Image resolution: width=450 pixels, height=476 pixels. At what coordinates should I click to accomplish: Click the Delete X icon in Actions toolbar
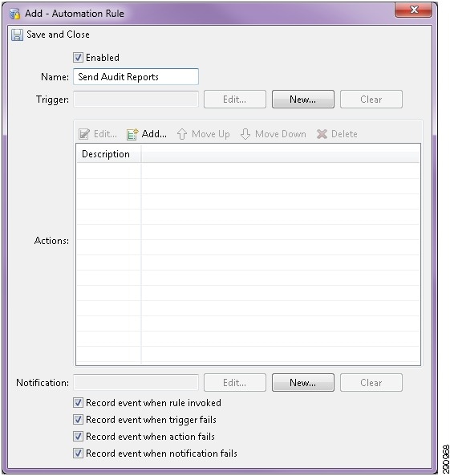(x=322, y=134)
